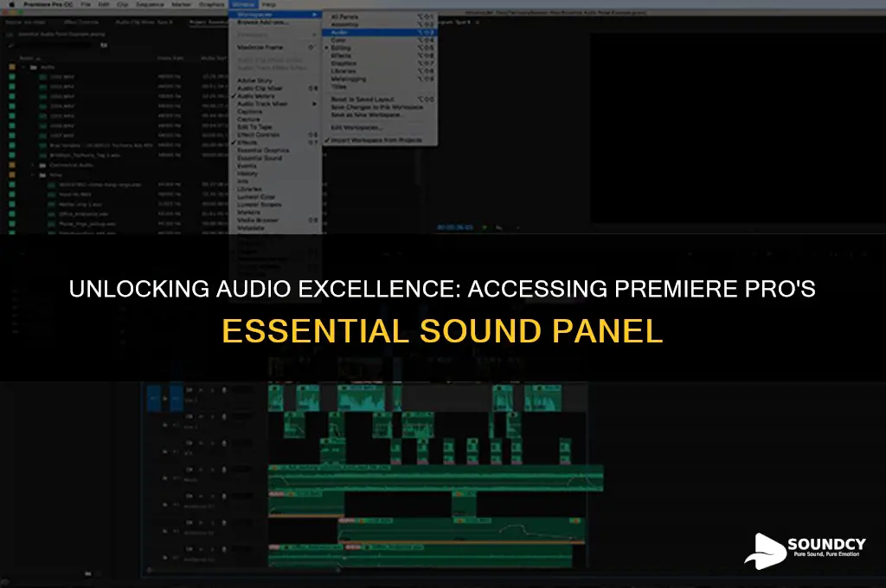Open the Help menu
Image resolution: width=886 pixels, height=588 pixels.
(x=269, y=4)
